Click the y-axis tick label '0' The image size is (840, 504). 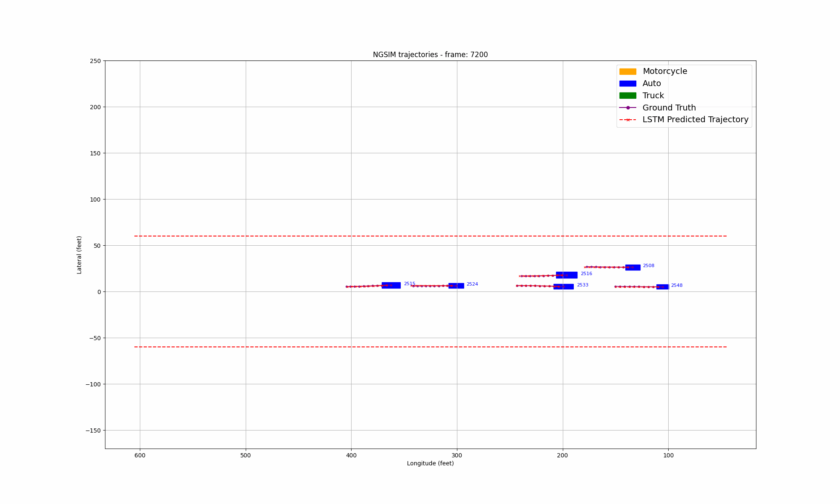coord(99,292)
